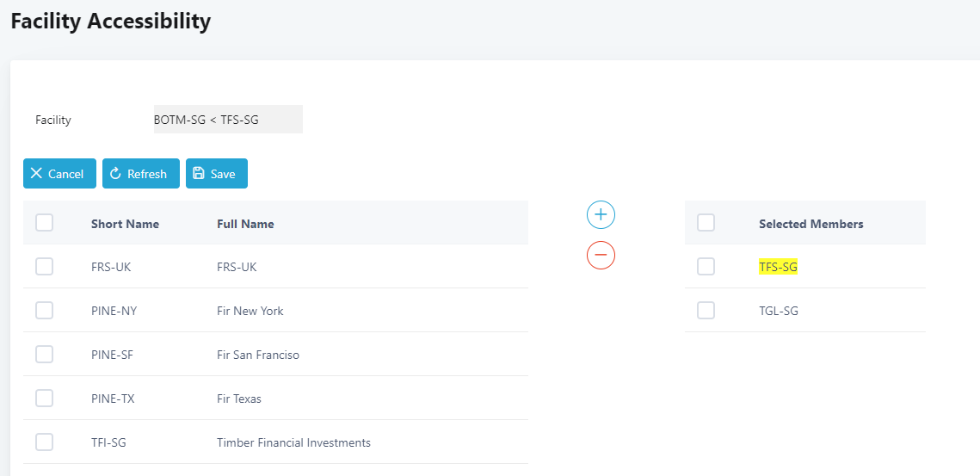Click the highlighted TFS-SG member text

click(x=778, y=267)
